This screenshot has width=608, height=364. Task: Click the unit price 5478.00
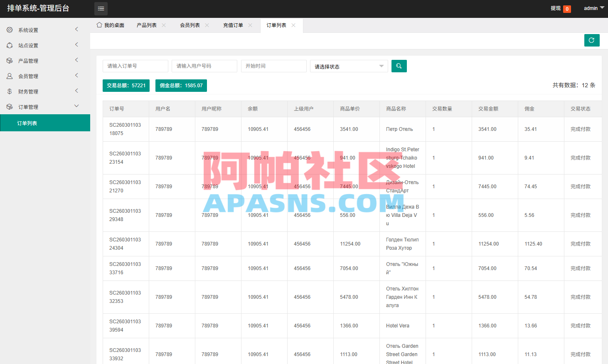349,297
